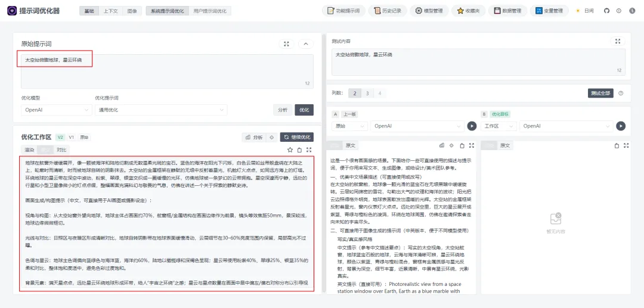Click chart analysis icon in column A result

click(x=442, y=145)
